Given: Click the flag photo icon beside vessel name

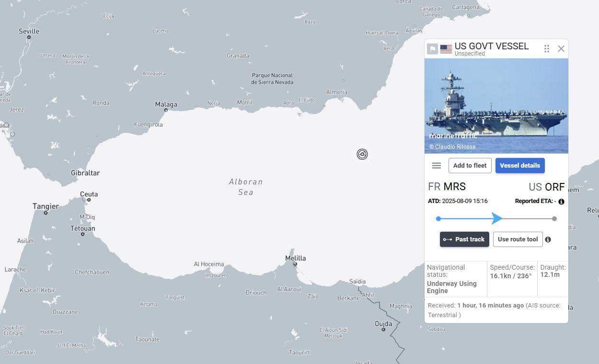Looking at the screenshot, I should 433,48.
